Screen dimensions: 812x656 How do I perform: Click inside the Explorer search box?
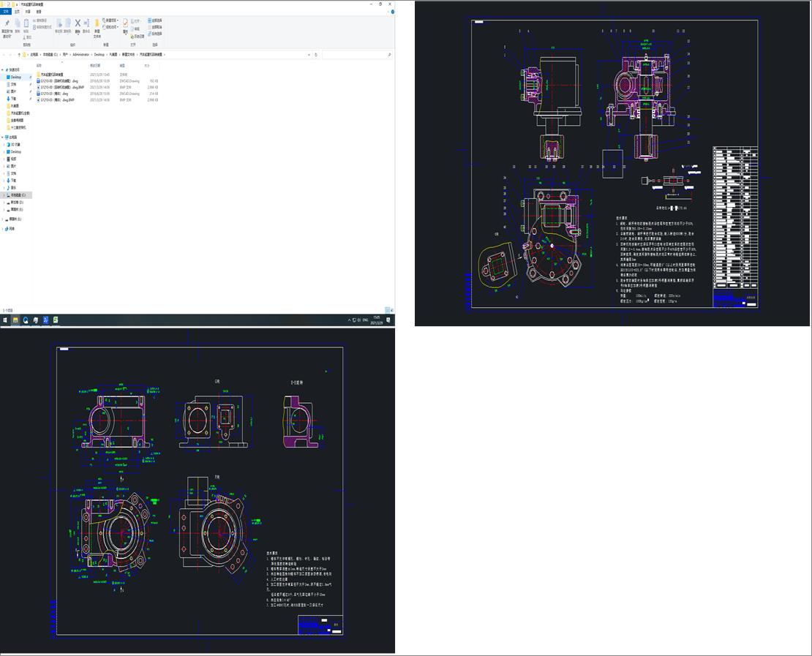pos(356,54)
